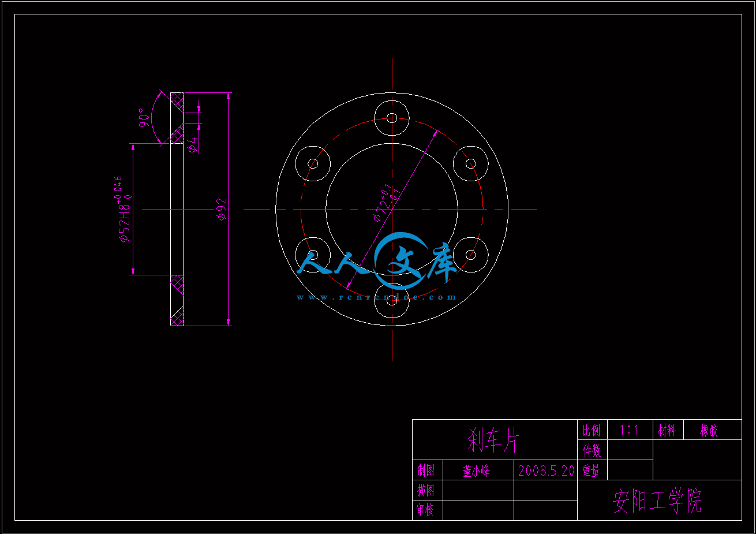Select the 件数 label cell
This screenshot has height=534, width=756.
pos(592,450)
